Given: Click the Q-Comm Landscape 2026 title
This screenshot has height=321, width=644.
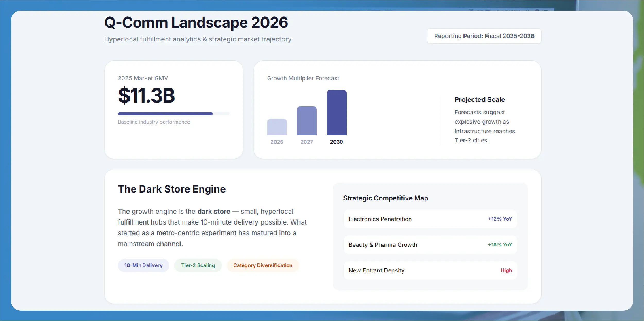Looking at the screenshot, I should tap(196, 23).
